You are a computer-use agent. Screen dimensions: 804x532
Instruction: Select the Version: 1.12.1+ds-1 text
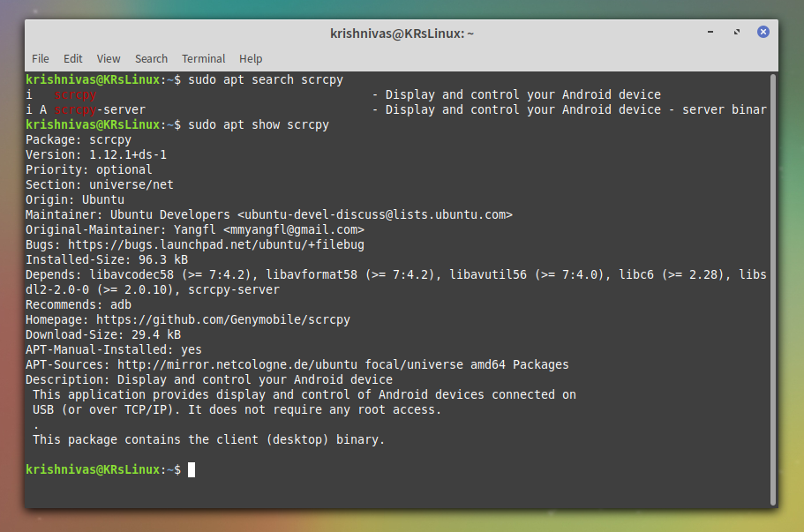point(97,154)
